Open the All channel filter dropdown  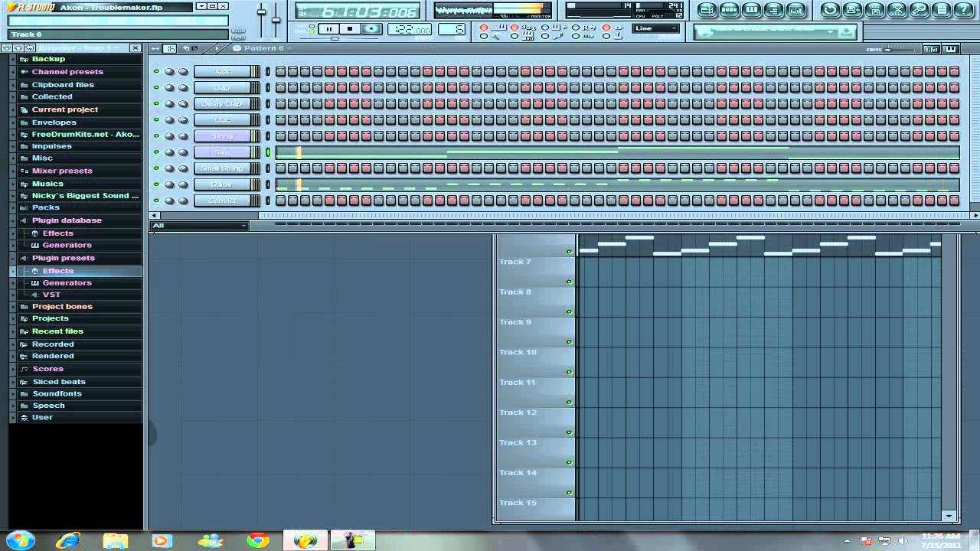click(x=200, y=225)
